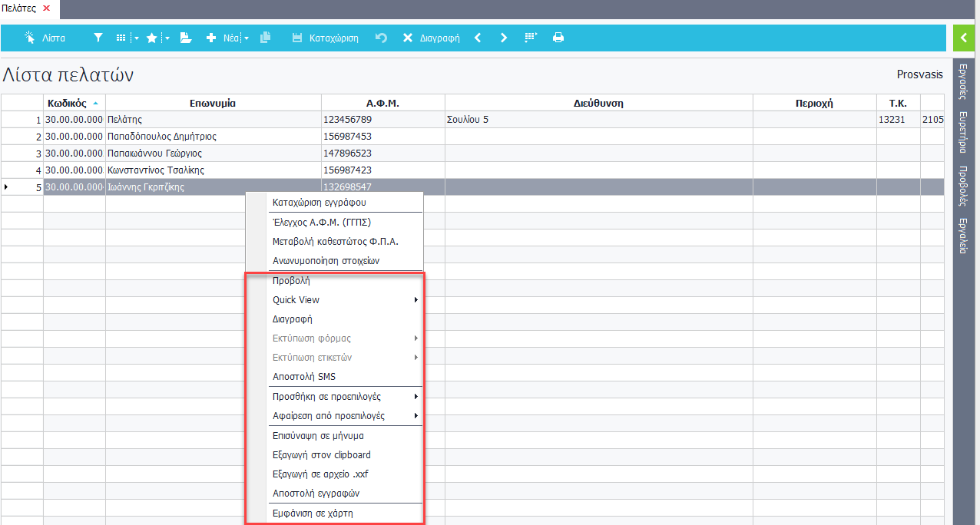This screenshot has height=525, width=980.
Task: Close the Πελάτες tab
Action: pyautogui.click(x=46, y=8)
